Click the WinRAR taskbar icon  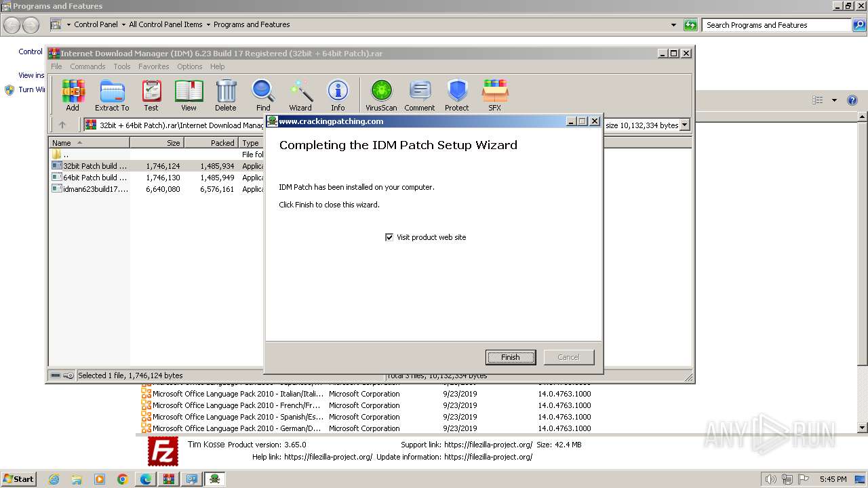(x=169, y=479)
